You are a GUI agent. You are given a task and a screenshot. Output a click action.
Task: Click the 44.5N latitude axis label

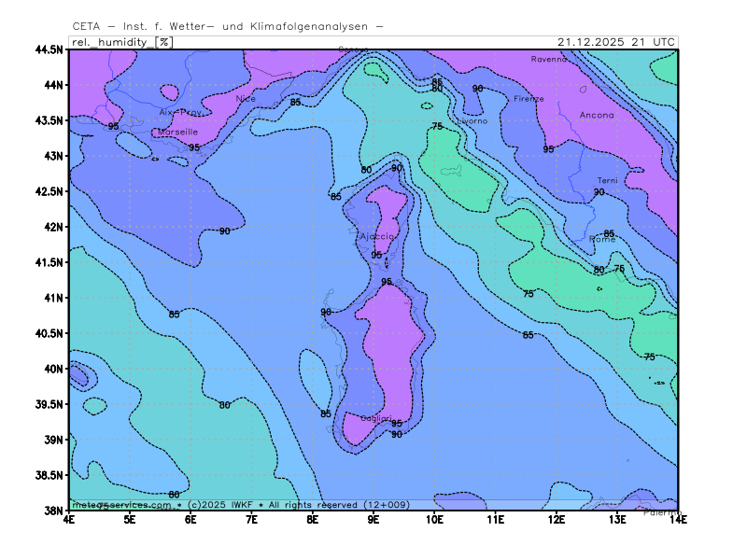click(47, 49)
